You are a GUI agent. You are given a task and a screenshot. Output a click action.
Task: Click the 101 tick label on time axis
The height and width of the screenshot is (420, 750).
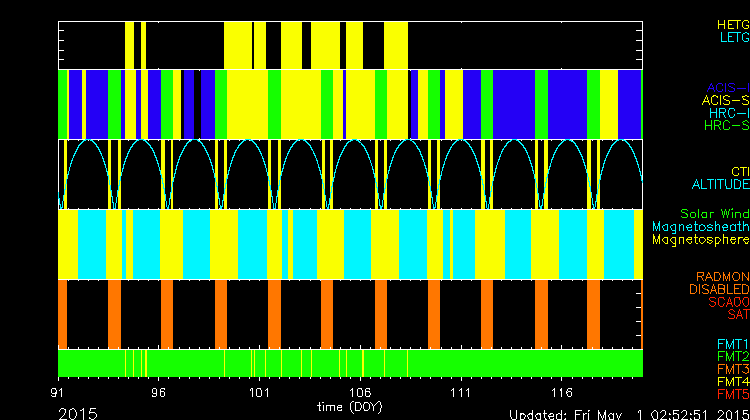(x=260, y=393)
